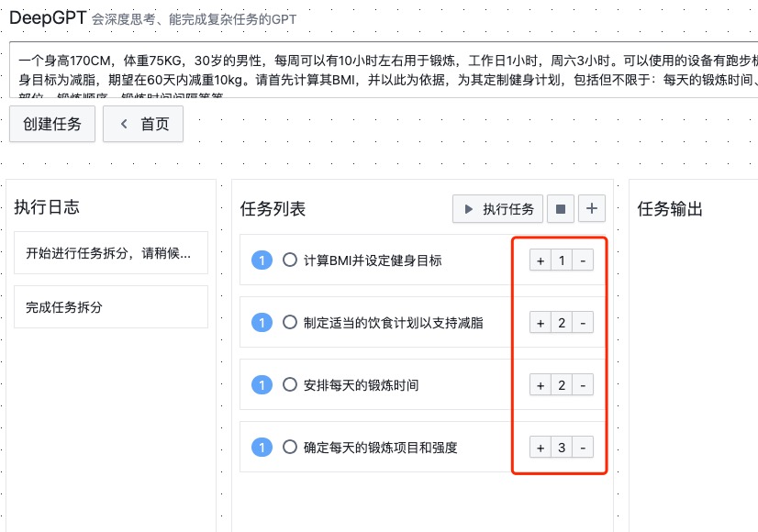Viewport: 758px width, 532px height.
Task: Start execution with the 执行任务 button
Action: [497, 209]
